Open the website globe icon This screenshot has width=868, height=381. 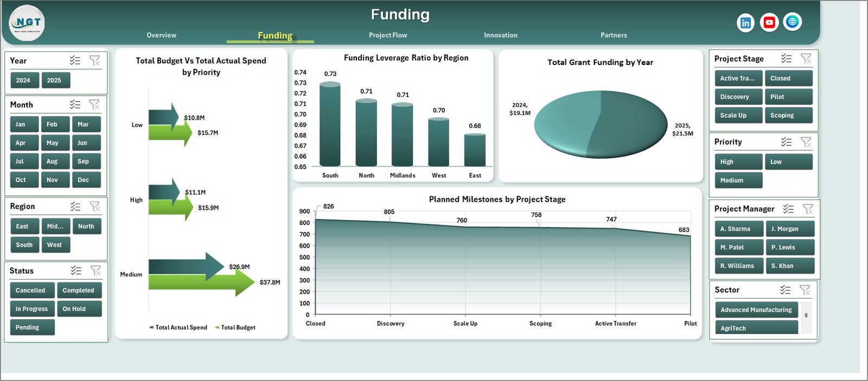pyautogui.click(x=792, y=22)
